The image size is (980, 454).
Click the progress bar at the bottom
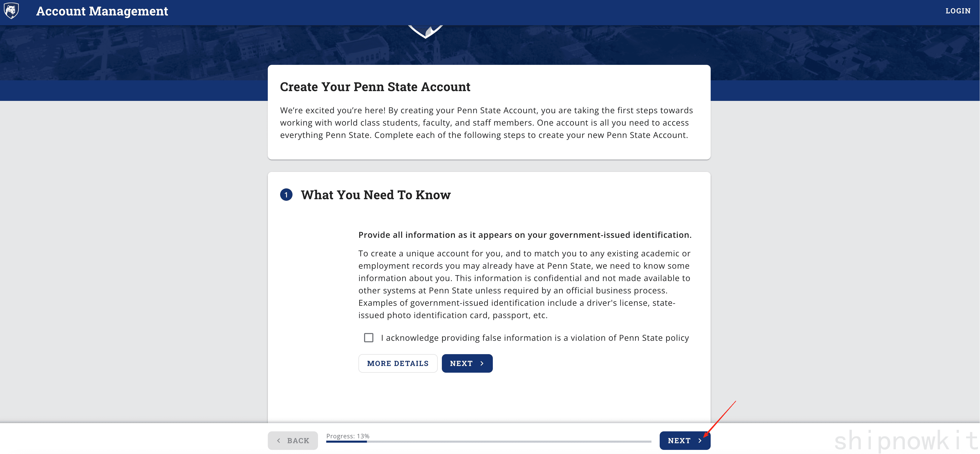click(488, 442)
